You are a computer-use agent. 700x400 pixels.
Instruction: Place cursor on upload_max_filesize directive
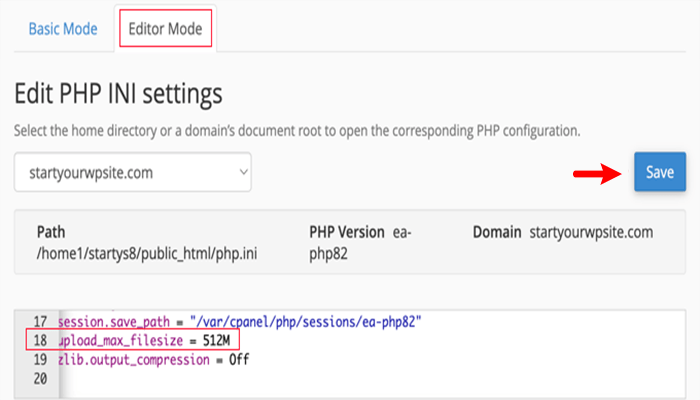coord(121,342)
